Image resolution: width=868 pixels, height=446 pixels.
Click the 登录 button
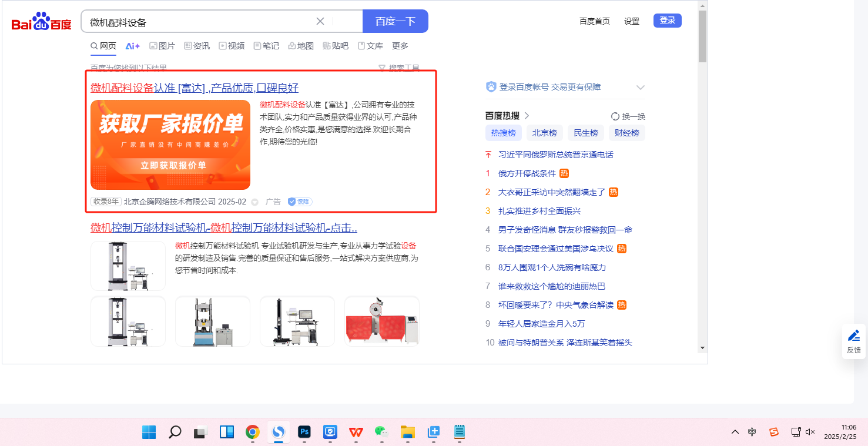click(x=668, y=21)
